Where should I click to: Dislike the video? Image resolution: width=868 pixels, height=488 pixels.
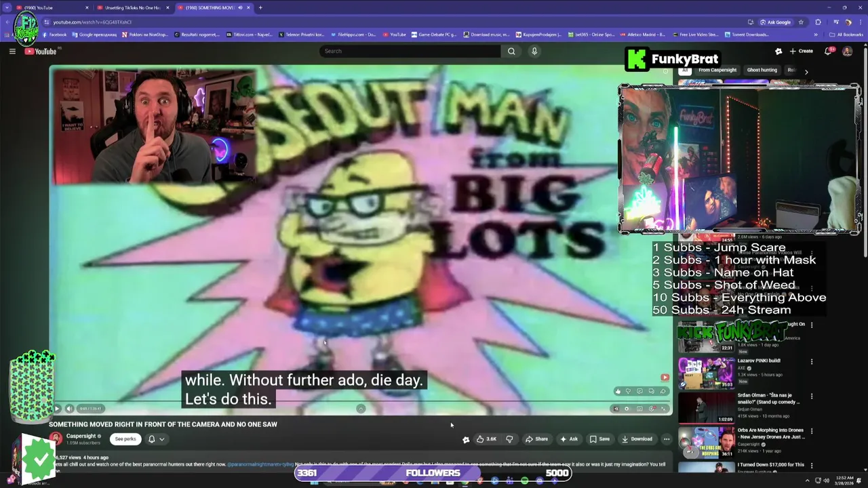click(x=509, y=439)
